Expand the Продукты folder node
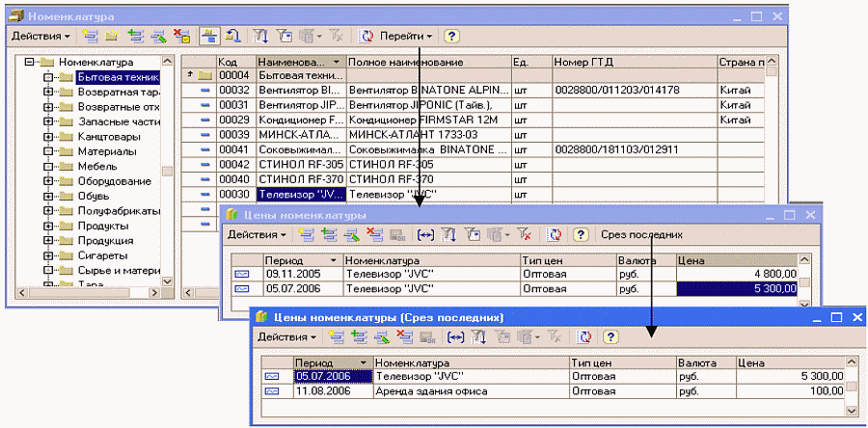The height and width of the screenshot is (428, 868). (x=47, y=226)
